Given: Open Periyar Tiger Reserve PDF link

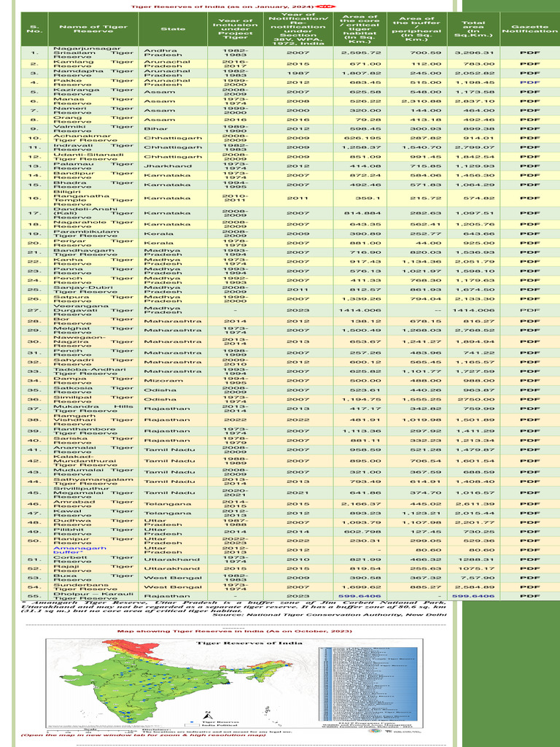Looking at the screenshot, I should click(529, 243).
